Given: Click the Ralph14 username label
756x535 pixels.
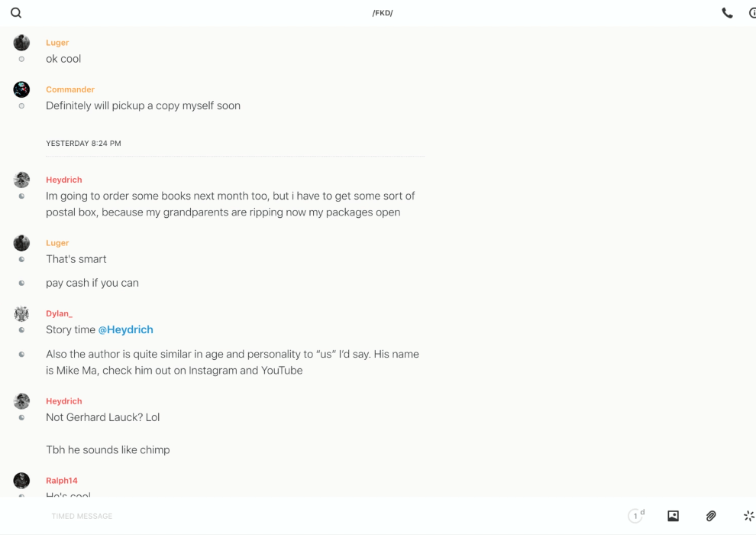Looking at the screenshot, I should coord(62,481).
